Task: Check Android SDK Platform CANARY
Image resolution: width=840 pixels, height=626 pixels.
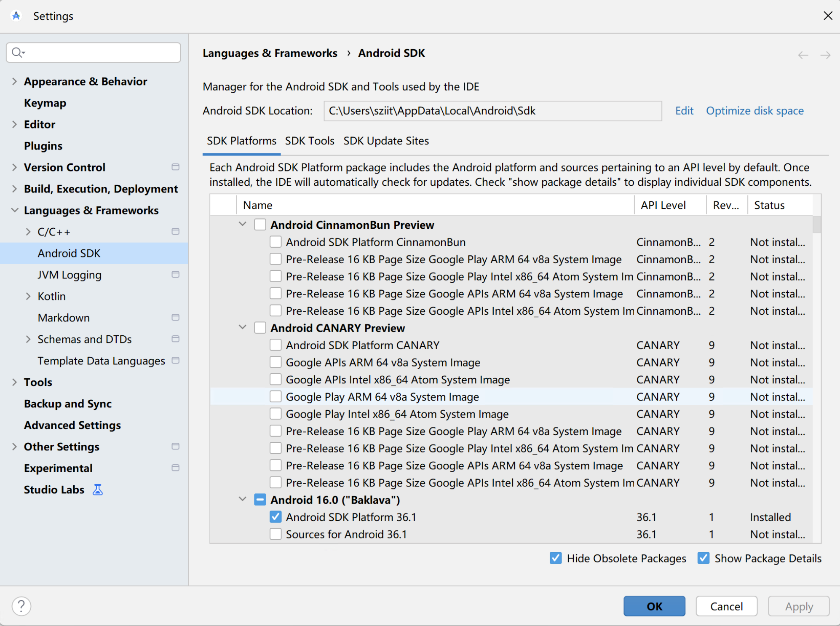Action: pos(276,345)
